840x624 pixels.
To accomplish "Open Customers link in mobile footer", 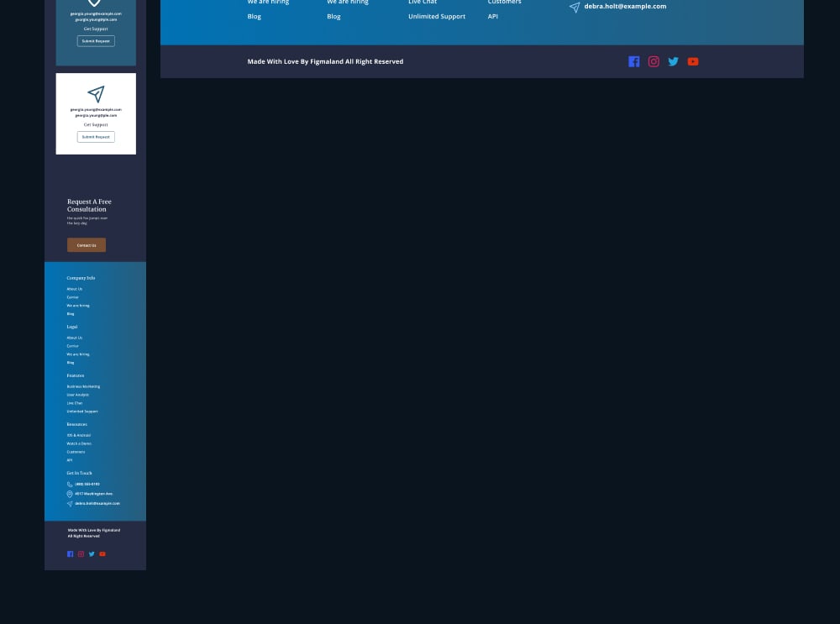I will [76, 452].
